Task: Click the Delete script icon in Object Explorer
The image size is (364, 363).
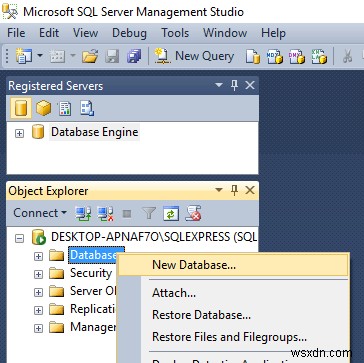Action: [x=193, y=213]
